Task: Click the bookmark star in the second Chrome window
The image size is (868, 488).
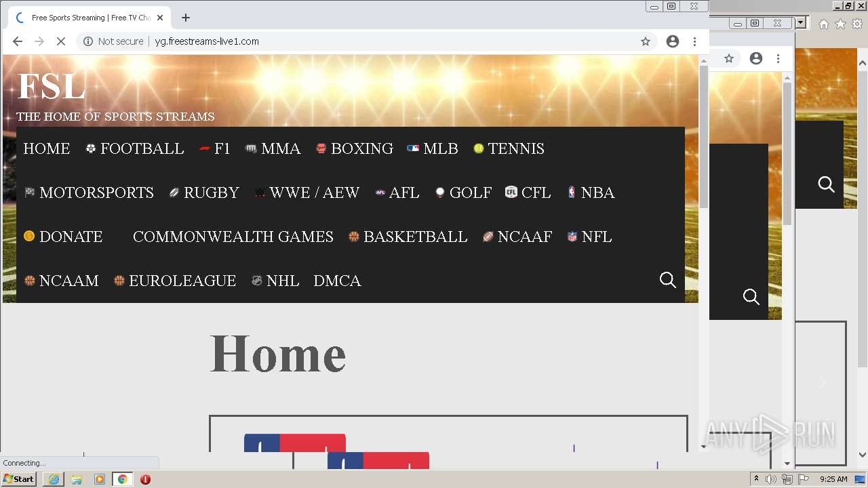Action: [x=729, y=58]
